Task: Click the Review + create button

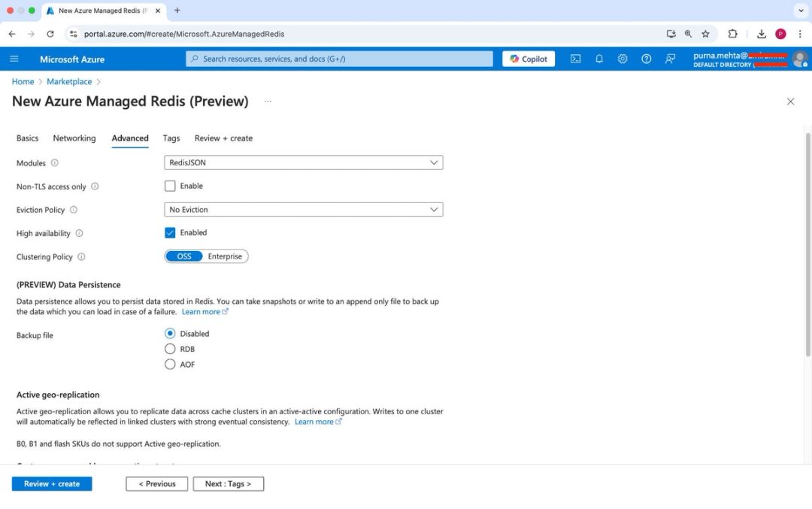Action: pyautogui.click(x=51, y=483)
